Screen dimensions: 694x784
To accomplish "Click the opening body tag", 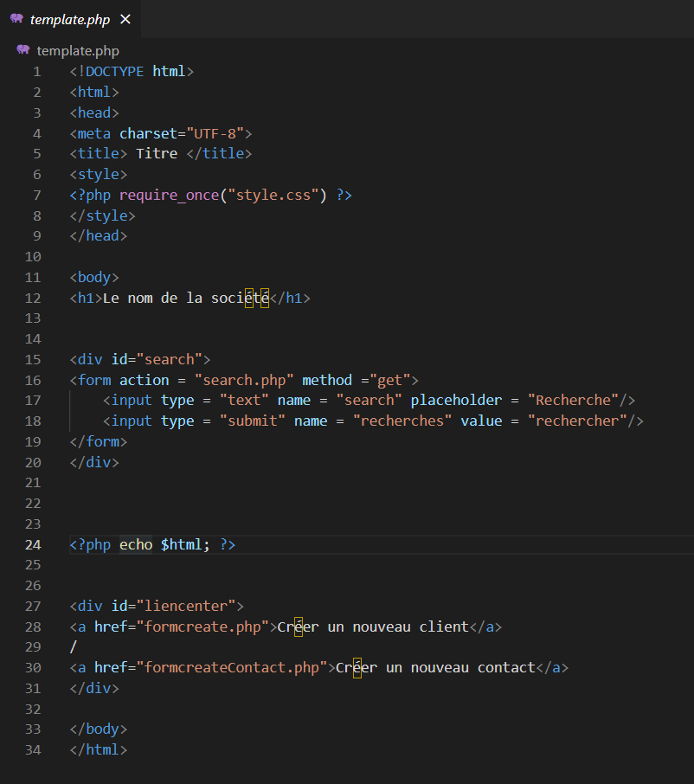I will 94,277.
